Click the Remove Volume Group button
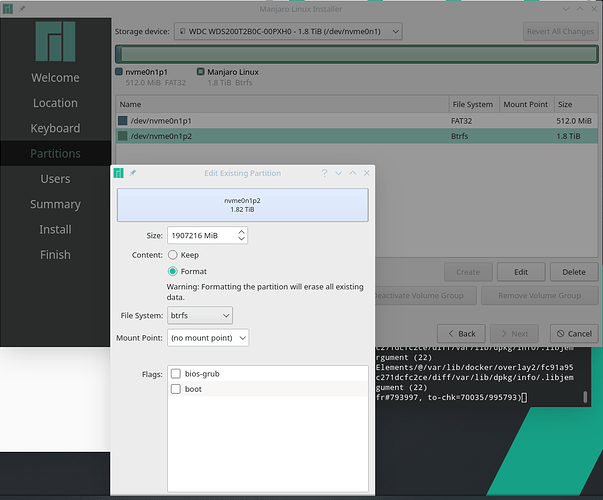The height and width of the screenshot is (500, 603). pyautogui.click(x=540, y=295)
